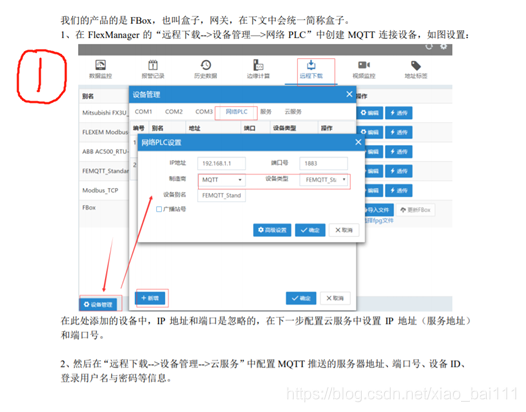Toggle the 广播站号 checkbox
Screen dimensions: 526x412
pos(159,209)
